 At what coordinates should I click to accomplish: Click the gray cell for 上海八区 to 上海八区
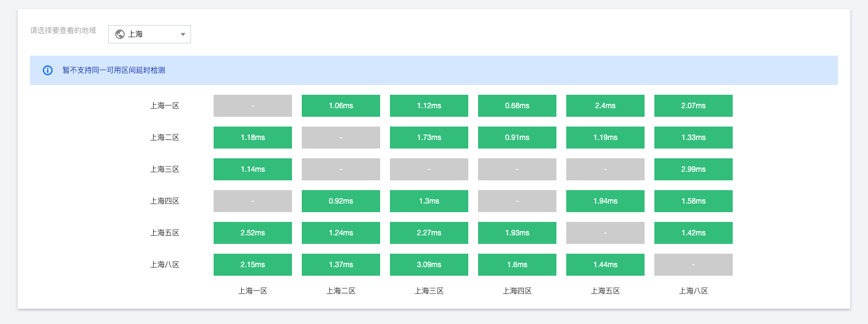694,265
